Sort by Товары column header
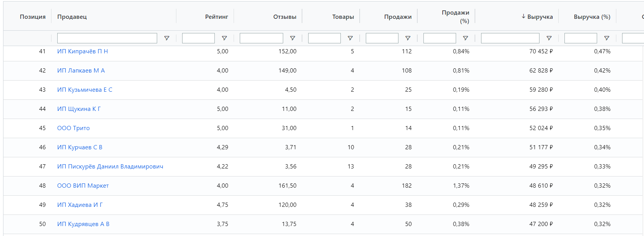Viewport: 644px width, 236px height. [x=343, y=17]
